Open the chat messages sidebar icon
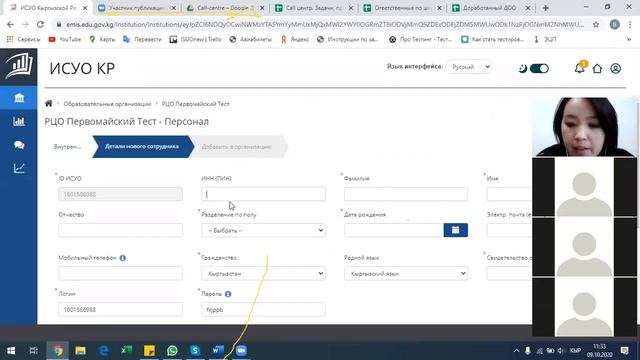 point(19,145)
